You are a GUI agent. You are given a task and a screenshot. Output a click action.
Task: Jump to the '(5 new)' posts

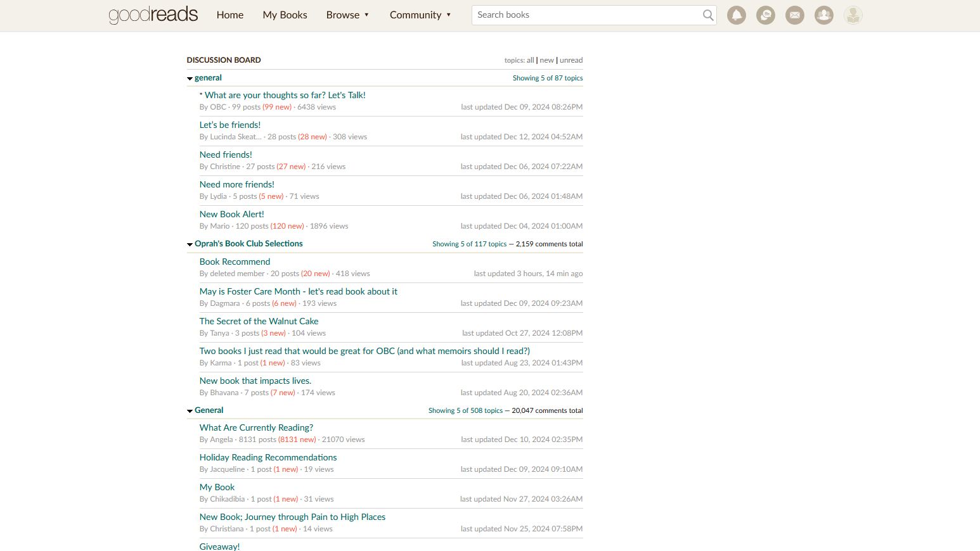coord(271,196)
